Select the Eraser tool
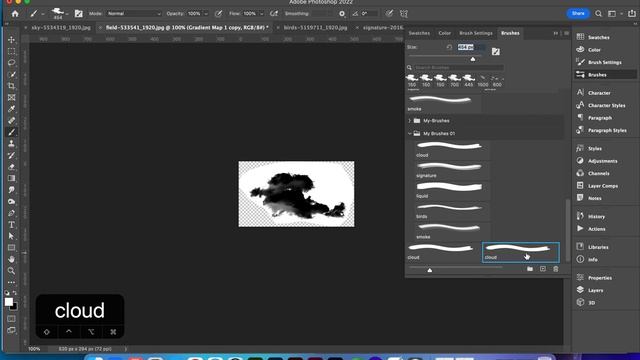Image resolution: width=640 pixels, height=360 pixels. pyautogui.click(x=11, y=167)
